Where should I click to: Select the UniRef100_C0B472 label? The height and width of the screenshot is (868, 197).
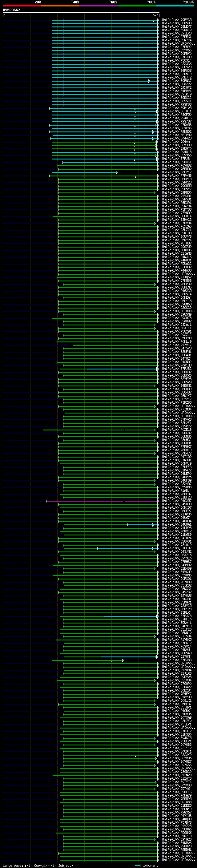(x=177, y=454)
